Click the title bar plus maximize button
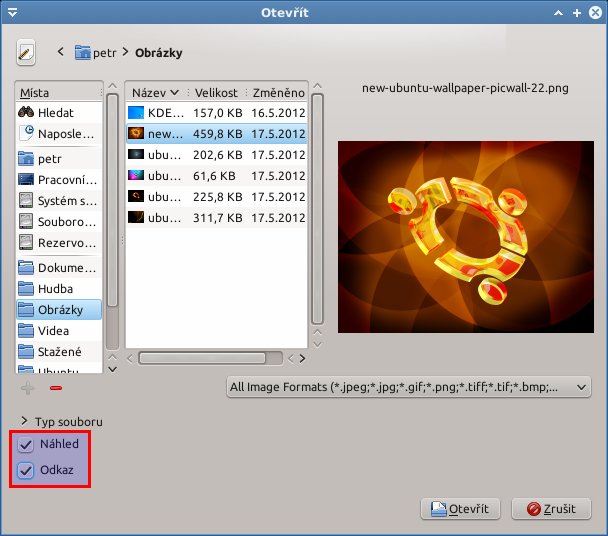608x536 pixels. [577, 13]
